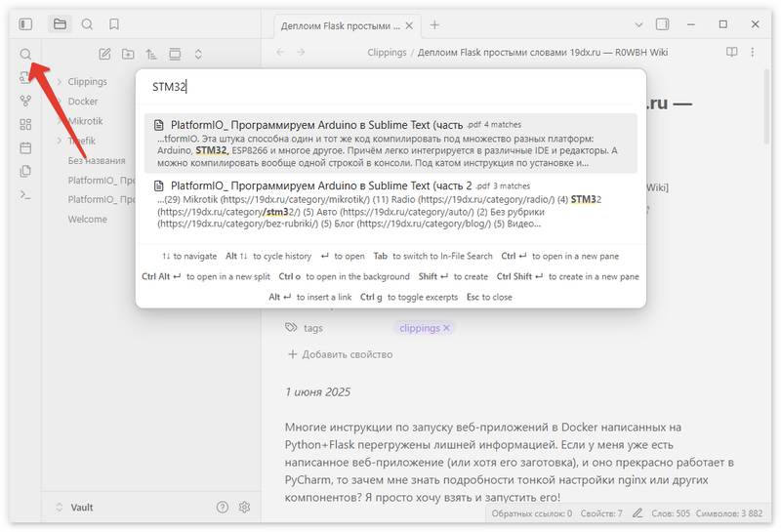Click Обратных ссылок: 0 in status bar
The width and height of the screenshot is (781, 532).
(531, 513)
